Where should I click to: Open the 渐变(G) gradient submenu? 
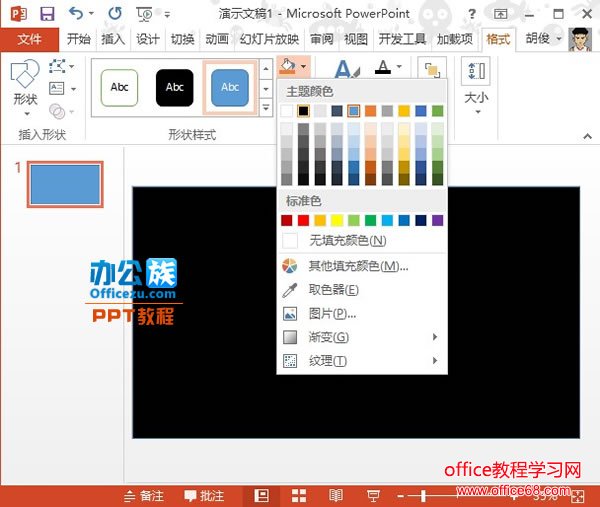click(x=362, y=337)
